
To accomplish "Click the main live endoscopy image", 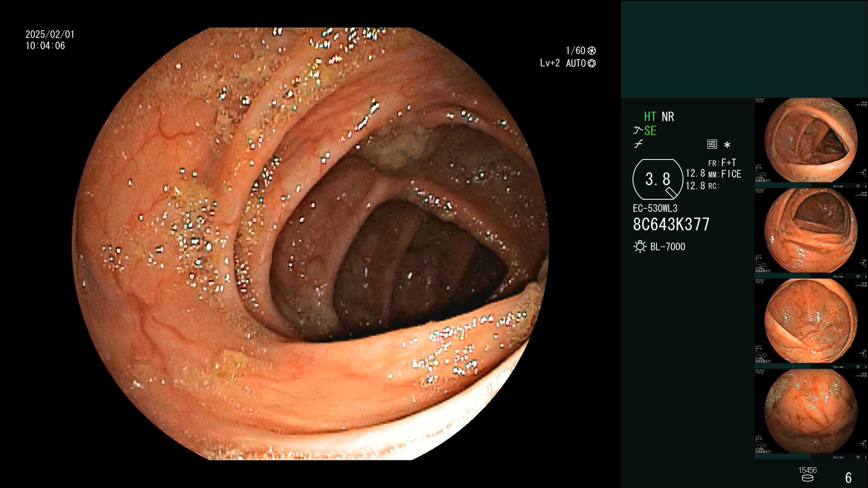I will click(311, 244).
